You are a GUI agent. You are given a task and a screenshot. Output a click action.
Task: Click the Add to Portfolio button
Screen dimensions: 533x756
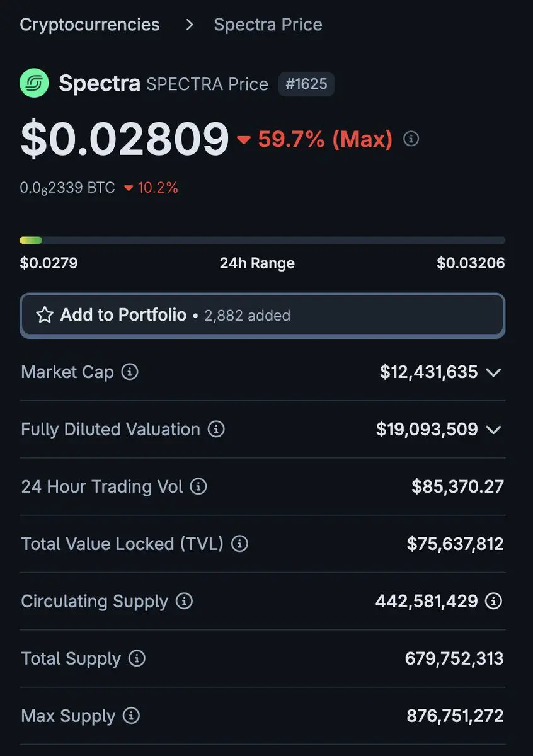tap(262, 315)
